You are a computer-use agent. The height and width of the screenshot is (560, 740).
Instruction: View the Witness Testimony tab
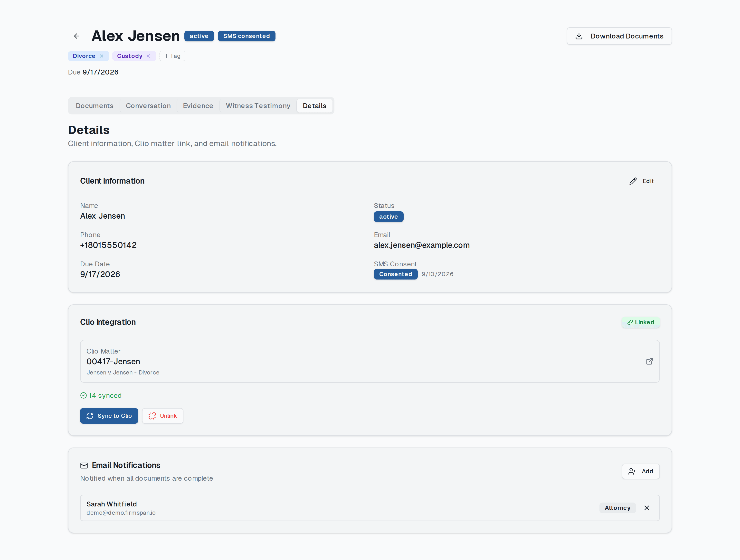[x=258, y=106]
